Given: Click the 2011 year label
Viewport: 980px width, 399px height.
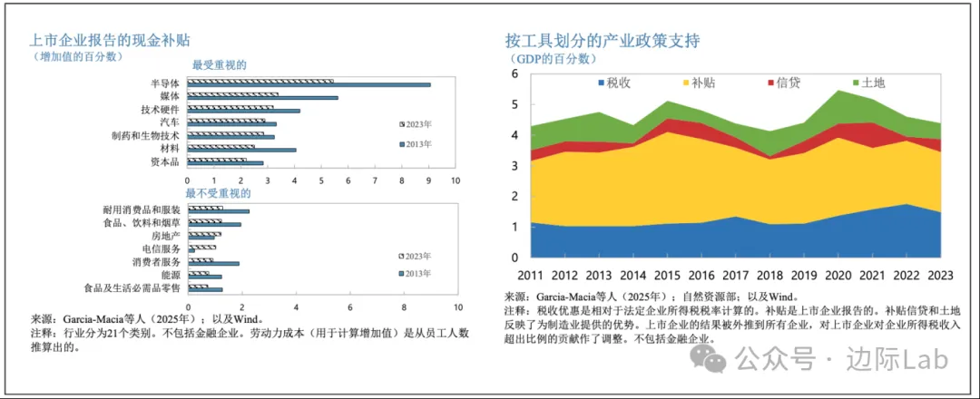Looking at the screenshot, I should coord(531,277).
